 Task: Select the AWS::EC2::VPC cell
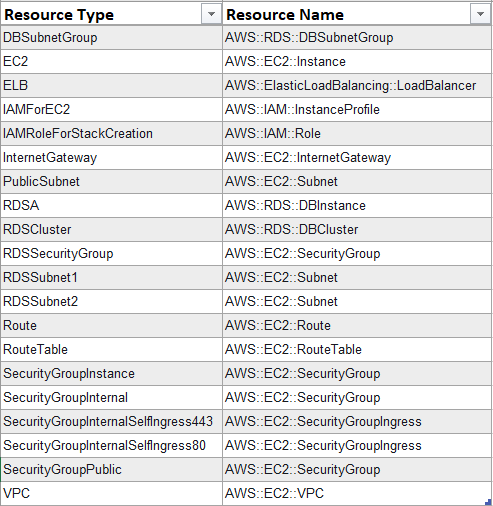(x=357, y=494)
